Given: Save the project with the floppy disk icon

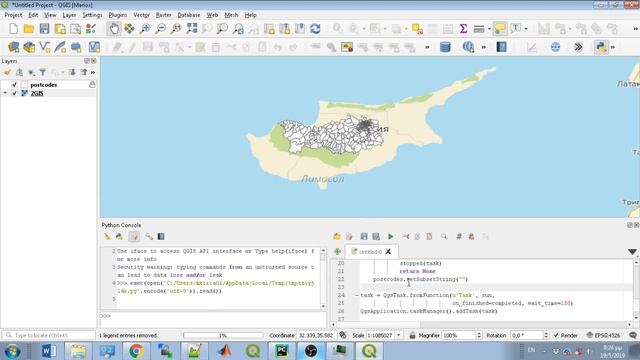Looking at the screenshot, I should (44, 29).
